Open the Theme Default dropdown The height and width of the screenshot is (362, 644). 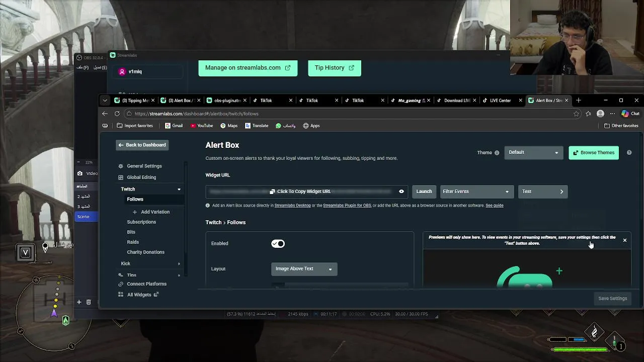(x=533, y=153)
